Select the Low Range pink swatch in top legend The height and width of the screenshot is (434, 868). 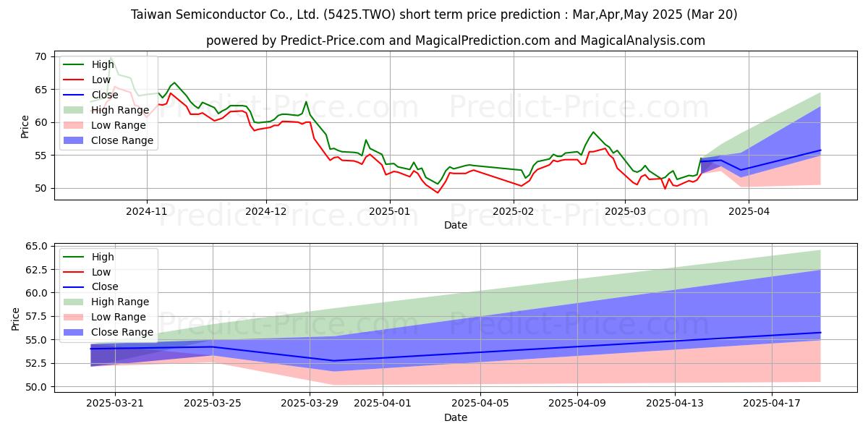(x=73, y=125)
